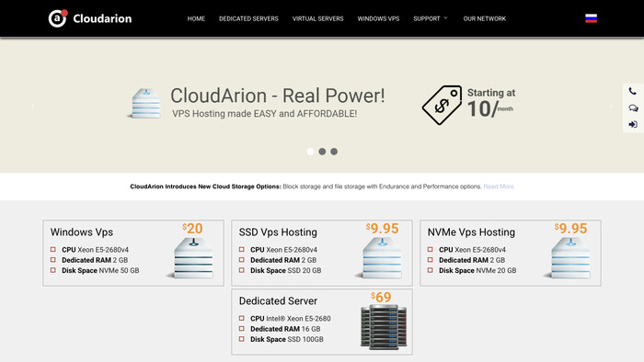Viewport: 644px width, 362px height.
Task: Click the price tag dollar icon
Action: [x=442, y=105]
